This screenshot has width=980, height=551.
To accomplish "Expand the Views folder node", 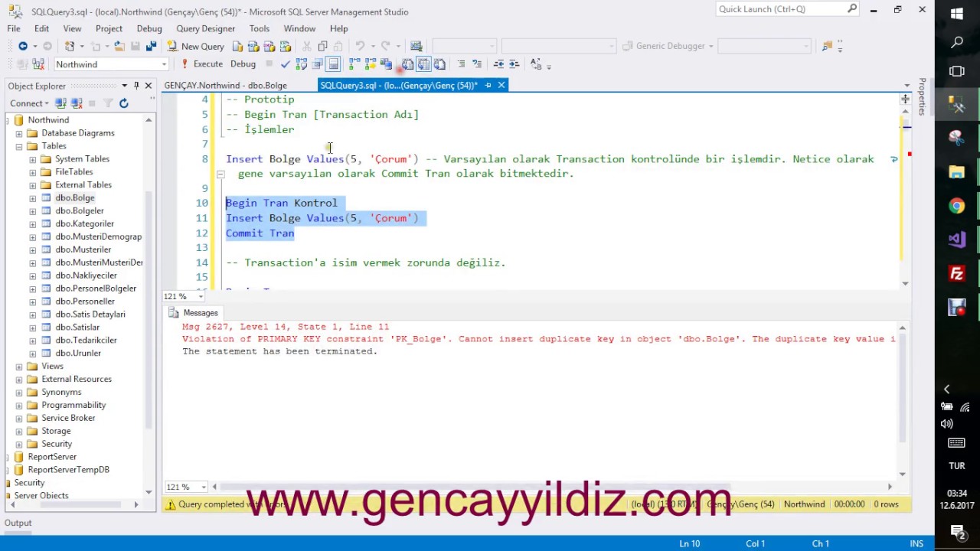I will pyautogui.click(x=19, y=366).
